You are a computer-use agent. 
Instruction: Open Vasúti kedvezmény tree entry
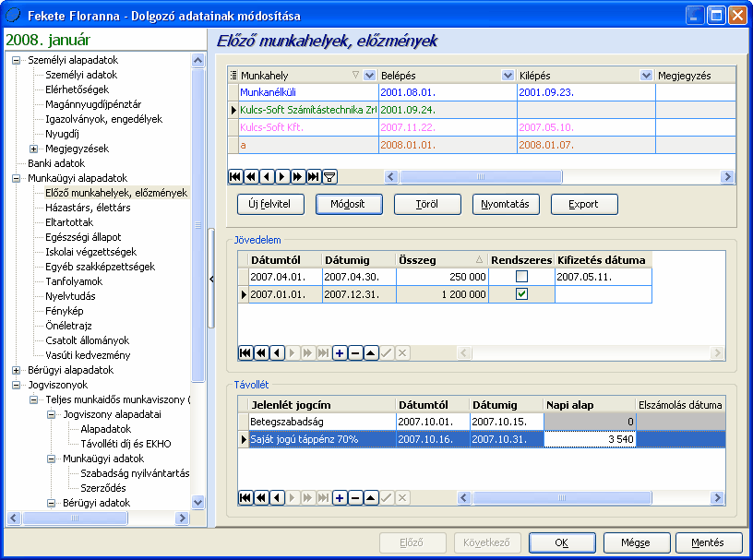click(88, 355)
